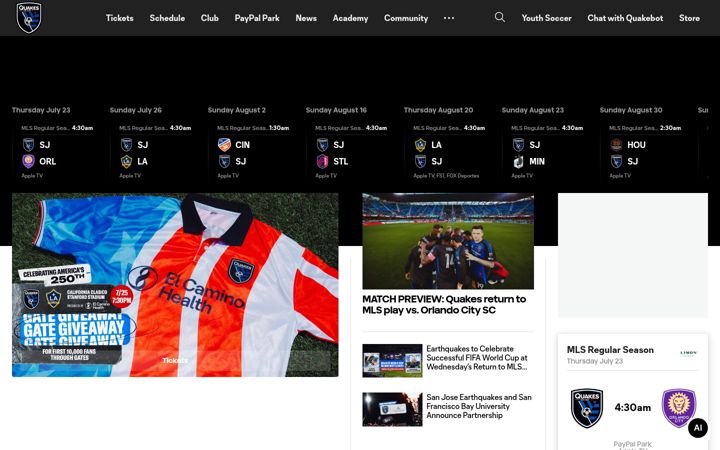The height and width of the screenshot is (450, 720).
Task: Open the AI chat bubble button
Action: [698, 428]
